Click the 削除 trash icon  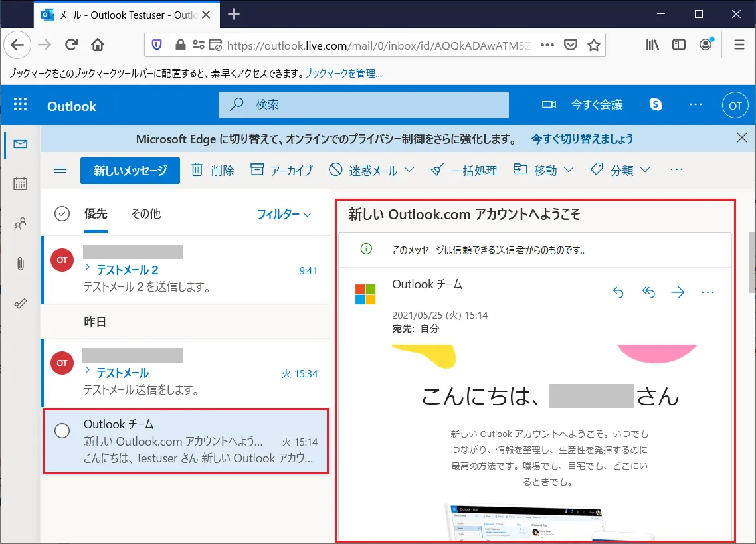coord(197,170)
